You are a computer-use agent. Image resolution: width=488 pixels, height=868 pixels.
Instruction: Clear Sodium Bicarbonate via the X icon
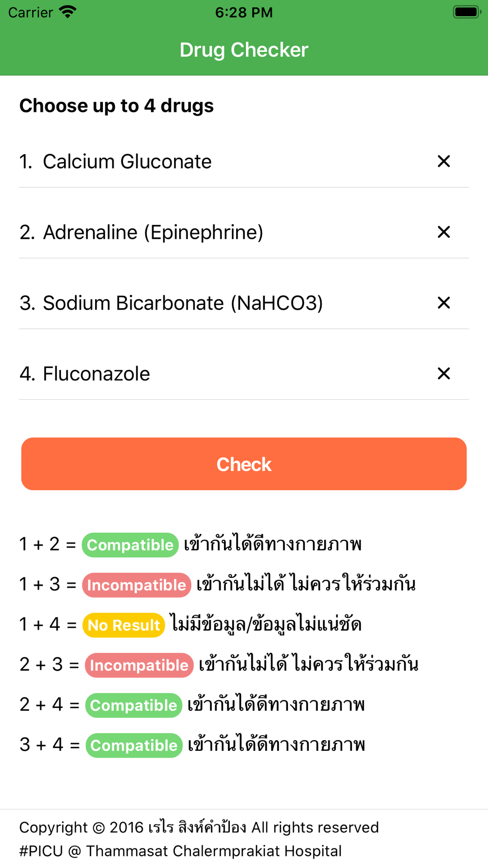[x=444, y=303]
